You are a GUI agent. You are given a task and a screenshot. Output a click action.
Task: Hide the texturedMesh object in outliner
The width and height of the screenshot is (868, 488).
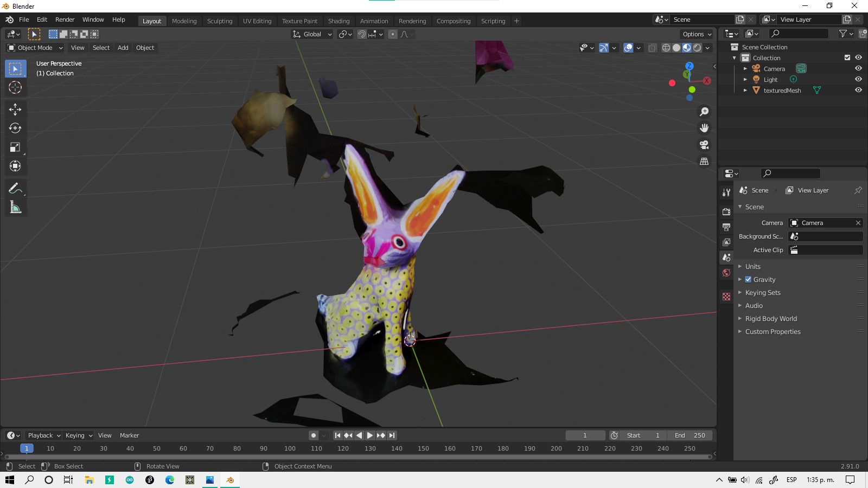(x=858, y=90)
